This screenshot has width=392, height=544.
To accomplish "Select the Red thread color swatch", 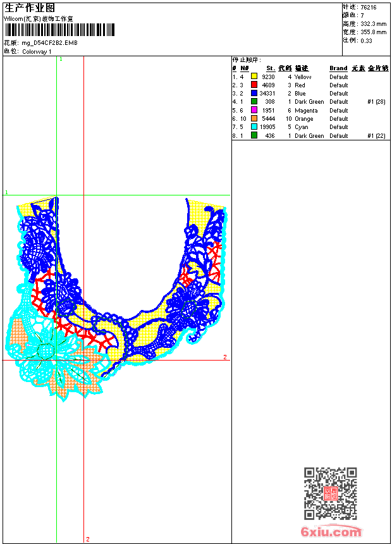I will coord(254,85).
